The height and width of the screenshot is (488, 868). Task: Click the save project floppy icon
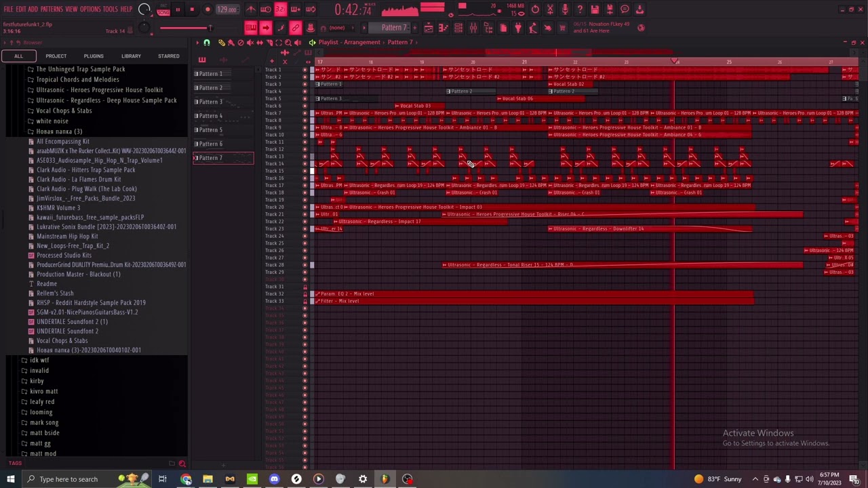[595, 9]
